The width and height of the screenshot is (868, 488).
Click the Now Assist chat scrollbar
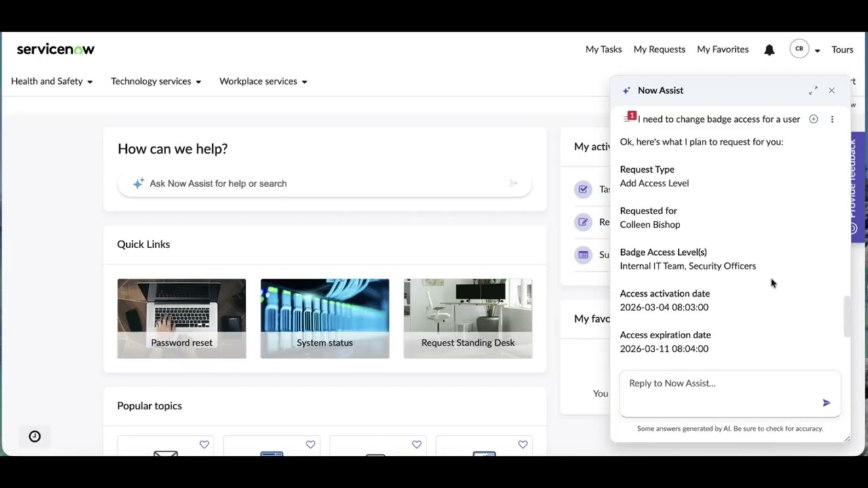846,317
